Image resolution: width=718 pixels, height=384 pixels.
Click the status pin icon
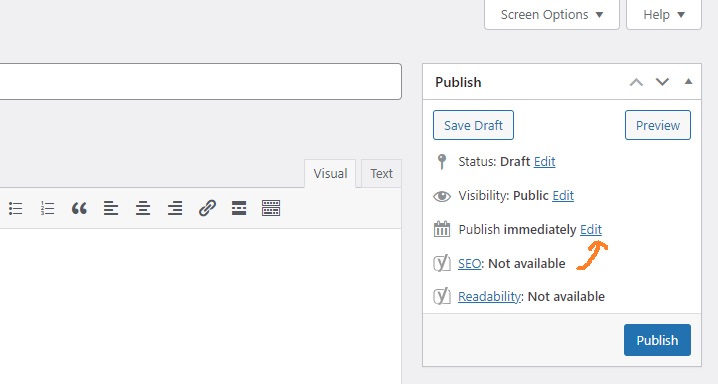(442, 162)
